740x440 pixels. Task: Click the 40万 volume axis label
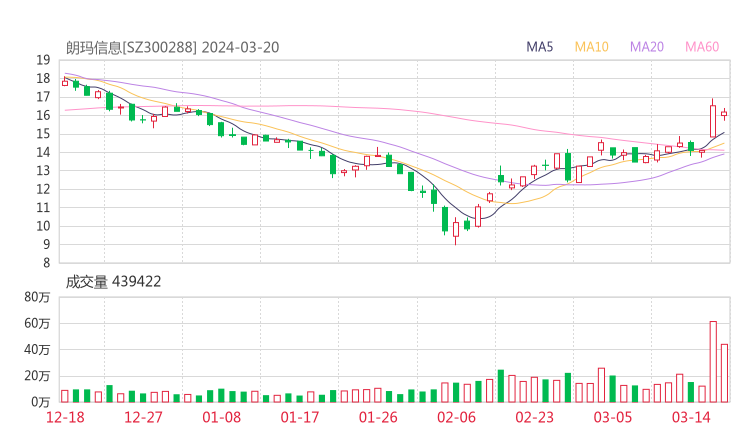(x=37, y=350)
